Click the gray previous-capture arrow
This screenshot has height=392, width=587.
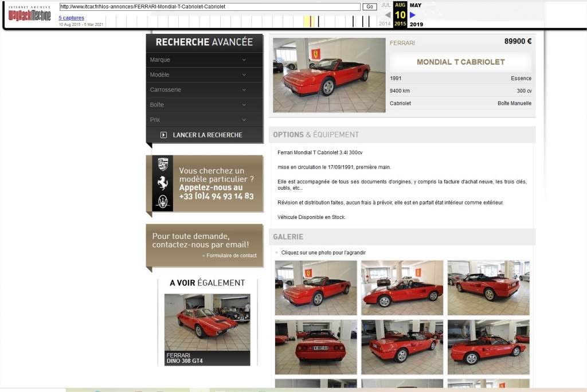click(388, 15)
